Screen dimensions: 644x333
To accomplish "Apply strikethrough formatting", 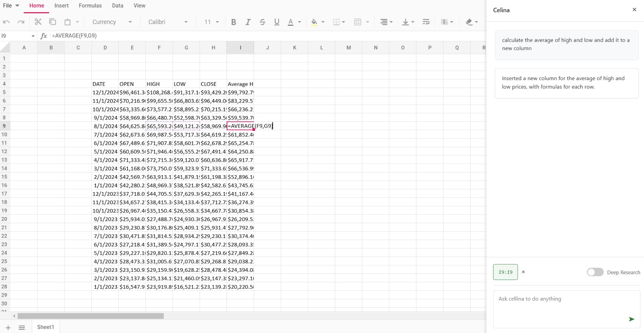I will pyautogui.click(x=262, y=22).
